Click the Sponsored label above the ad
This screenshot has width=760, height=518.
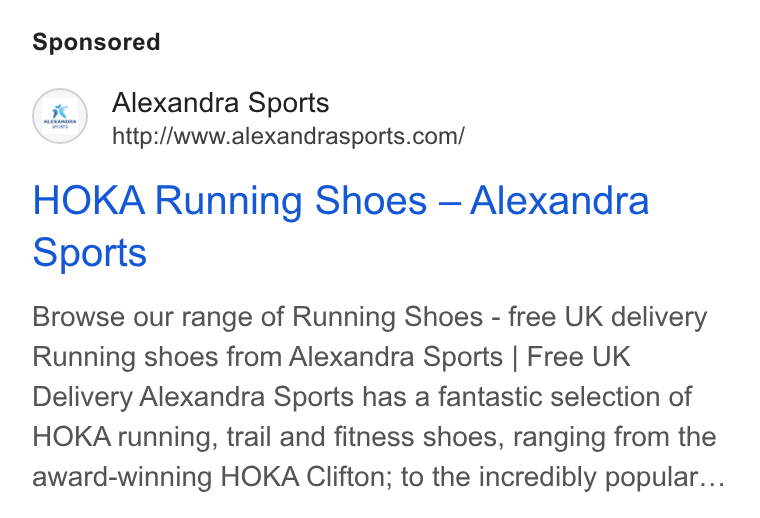click(x=96, y=42)
